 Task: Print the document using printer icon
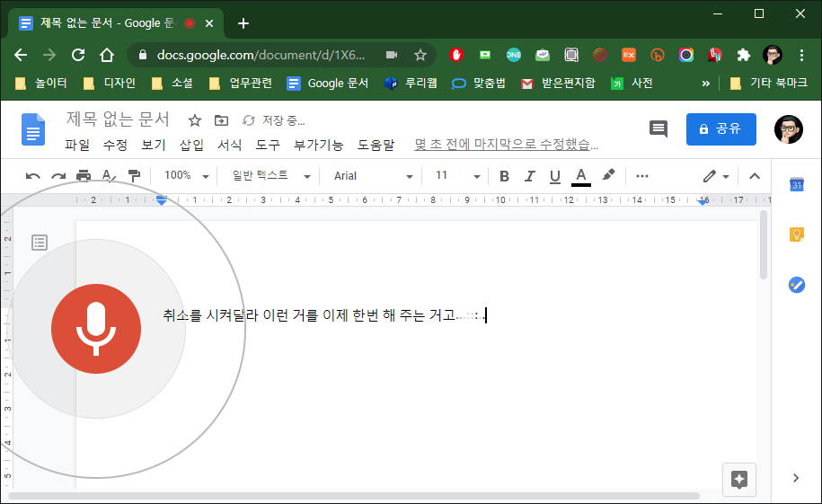(x=84, y=176)
